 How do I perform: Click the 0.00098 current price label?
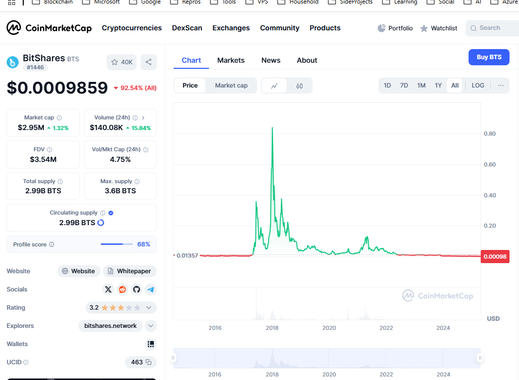click(x=495, y=256)
